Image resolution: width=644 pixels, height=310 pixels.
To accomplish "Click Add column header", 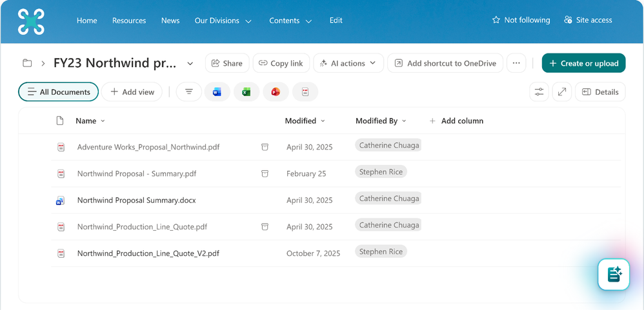I will pyautogui.click(x=456, y=121).
